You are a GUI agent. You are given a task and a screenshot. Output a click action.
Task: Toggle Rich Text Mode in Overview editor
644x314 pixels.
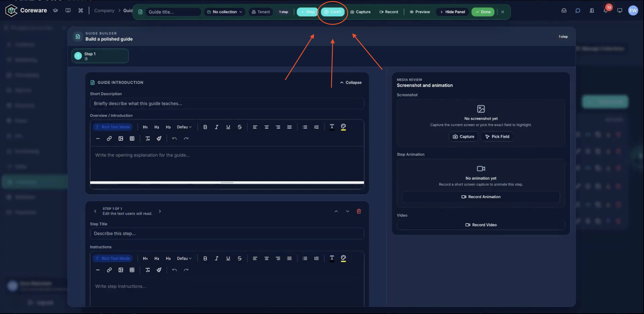click(113, 127)
